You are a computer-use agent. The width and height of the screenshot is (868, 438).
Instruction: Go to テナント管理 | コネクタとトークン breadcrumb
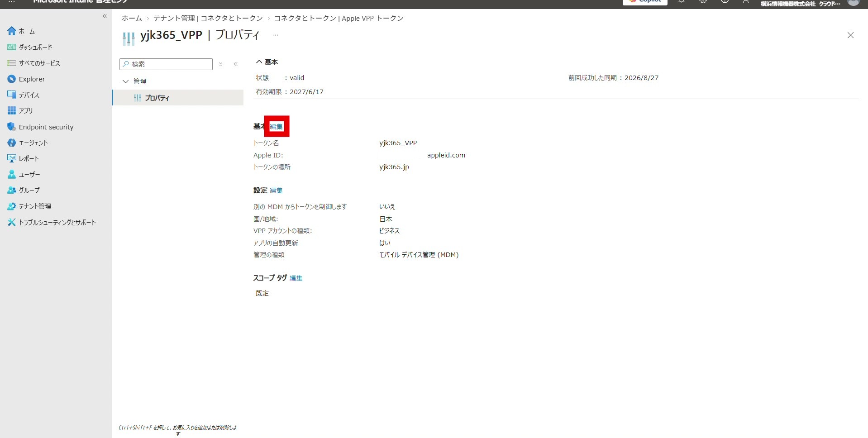[208, 18]
